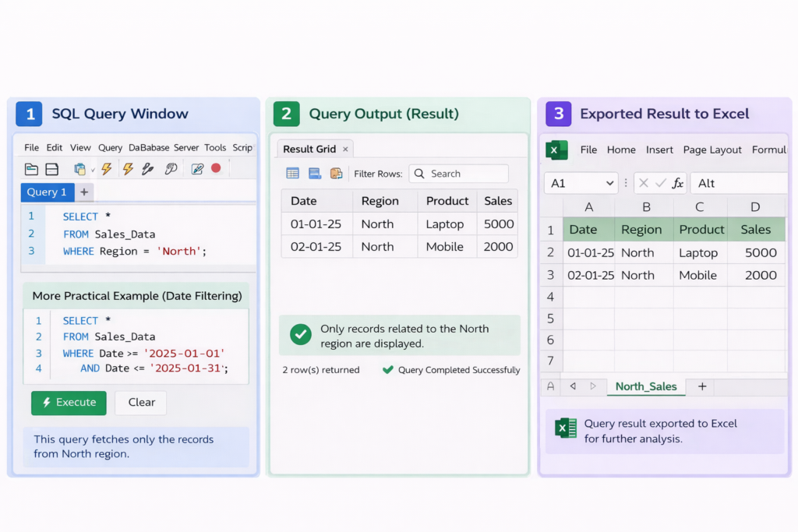
Task: Click the Filter Rows search field
Action: 458,174
